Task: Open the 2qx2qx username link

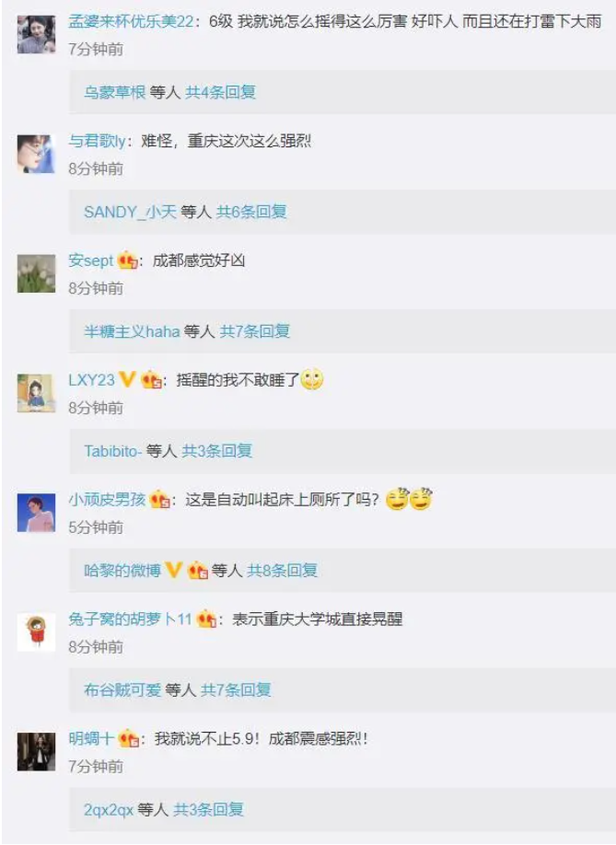Action: pos(109,809)
